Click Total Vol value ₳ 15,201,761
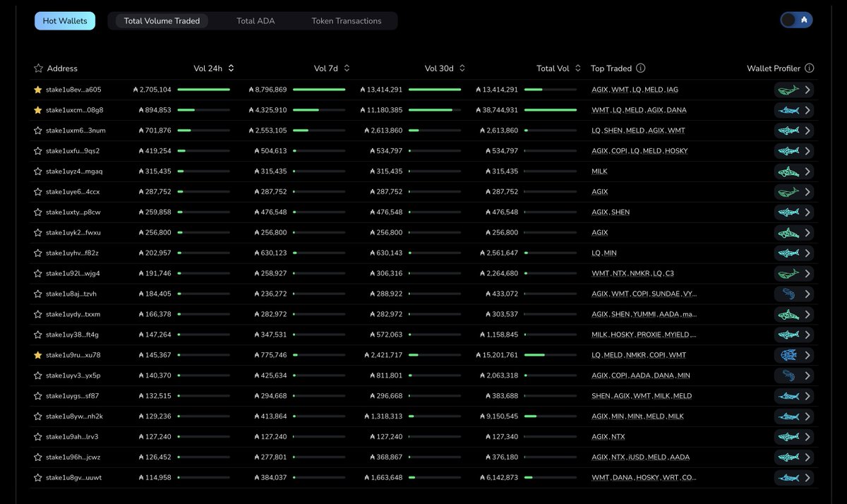847x504 pixels. pyautogui.click(x=498, y=355)
